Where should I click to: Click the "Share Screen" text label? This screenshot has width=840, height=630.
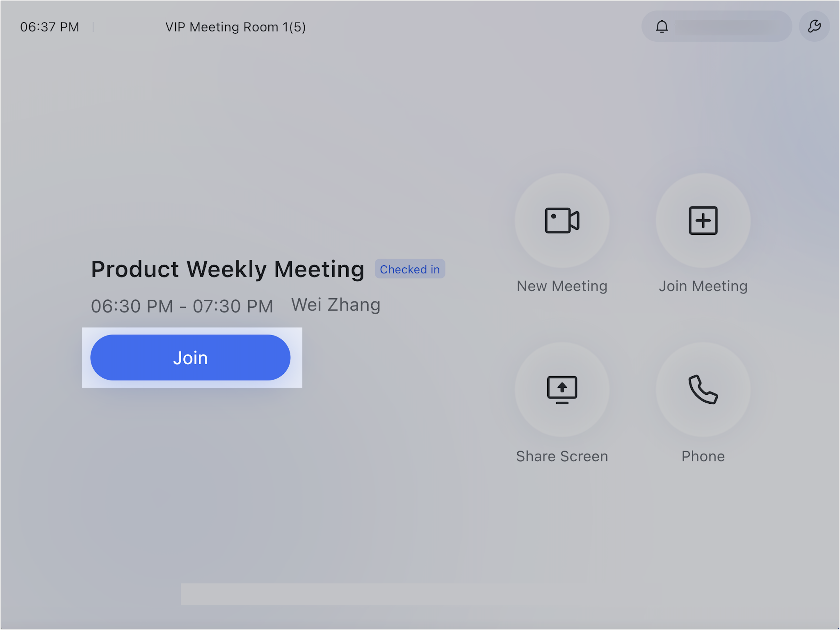(562, 457)
